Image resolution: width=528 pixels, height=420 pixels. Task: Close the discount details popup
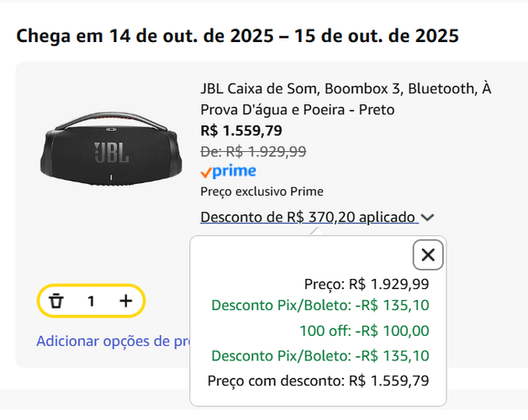point(428,255)
